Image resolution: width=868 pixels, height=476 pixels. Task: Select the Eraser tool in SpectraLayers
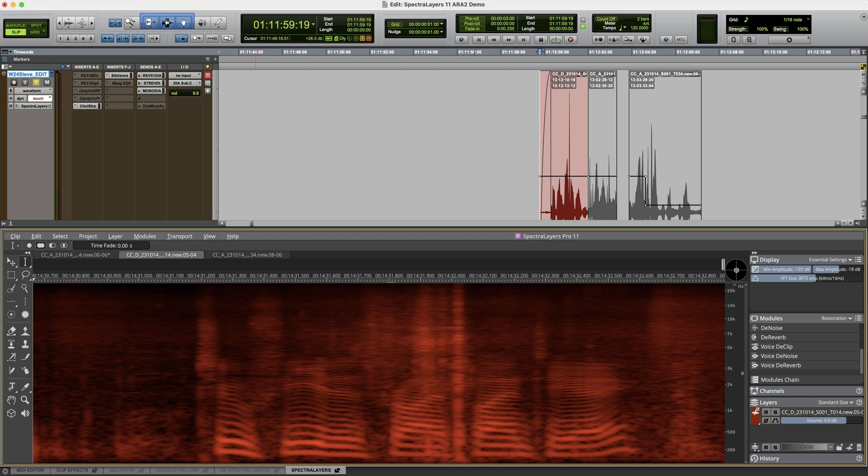pyautogui.click(x=11, y=331)
